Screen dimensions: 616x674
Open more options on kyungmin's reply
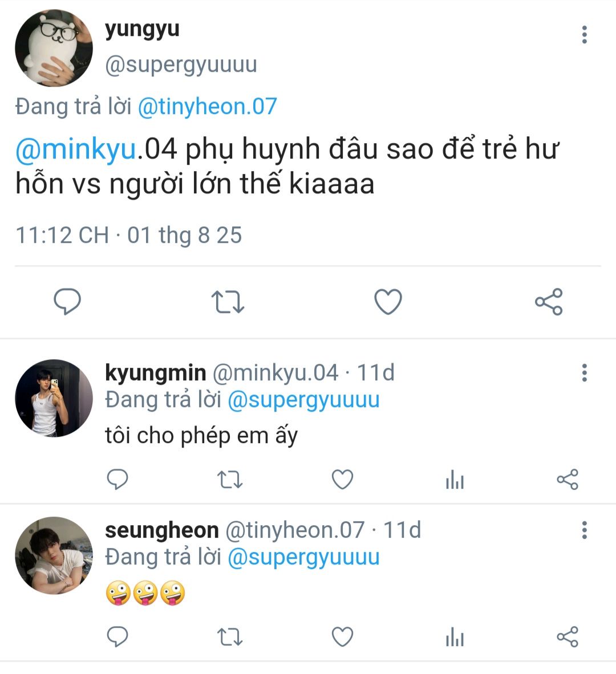pyautogui.click(x=584, y=373)
